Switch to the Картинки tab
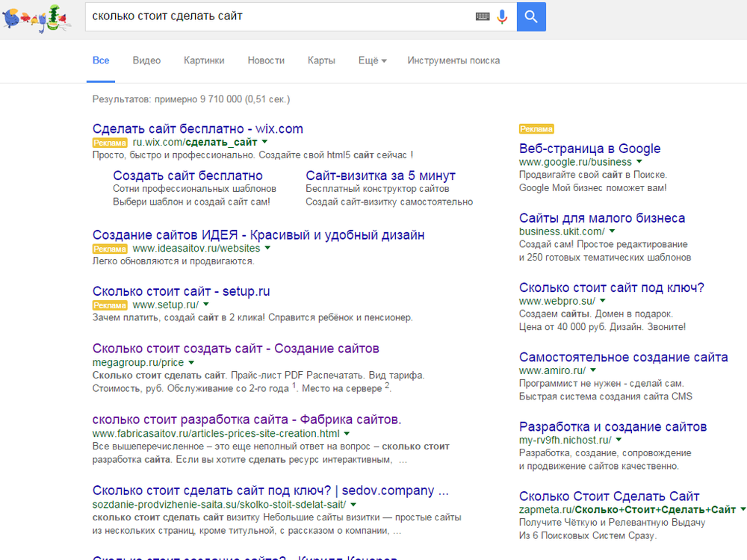The image size is (747, 560). 204,60
